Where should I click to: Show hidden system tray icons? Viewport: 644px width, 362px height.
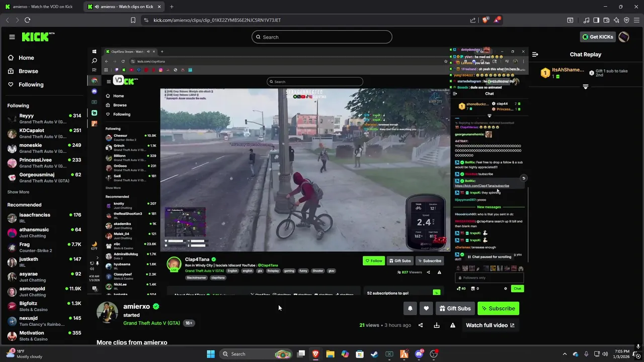pos(565,354)
